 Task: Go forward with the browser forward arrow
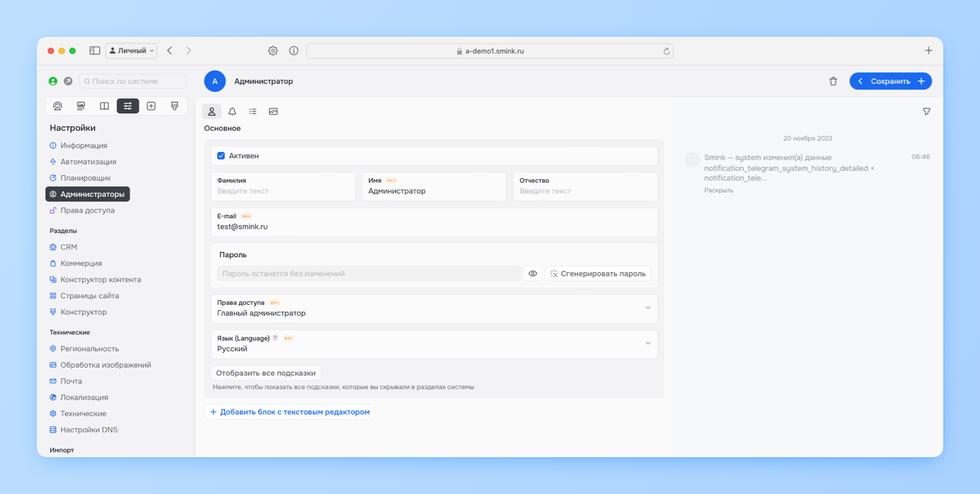pos(189,51)
